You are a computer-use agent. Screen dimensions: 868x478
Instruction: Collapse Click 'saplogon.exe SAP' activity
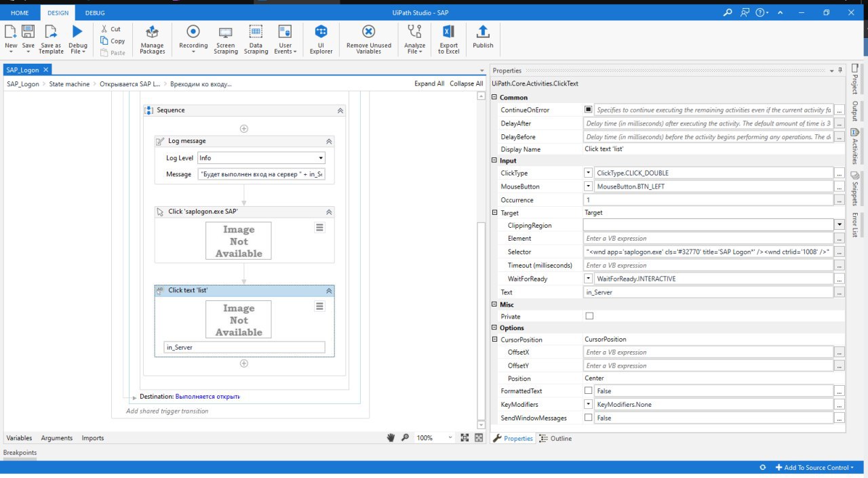coord(329,212)
